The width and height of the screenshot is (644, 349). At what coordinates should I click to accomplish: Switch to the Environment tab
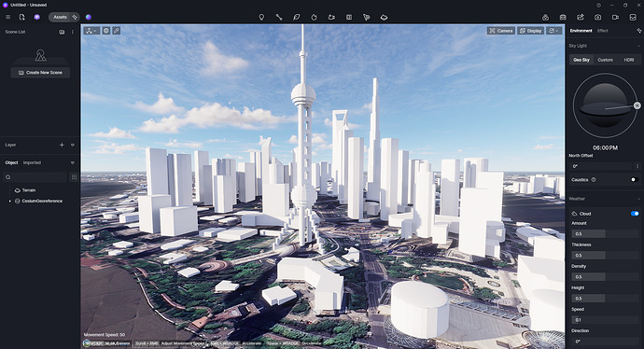coord(581,31)
